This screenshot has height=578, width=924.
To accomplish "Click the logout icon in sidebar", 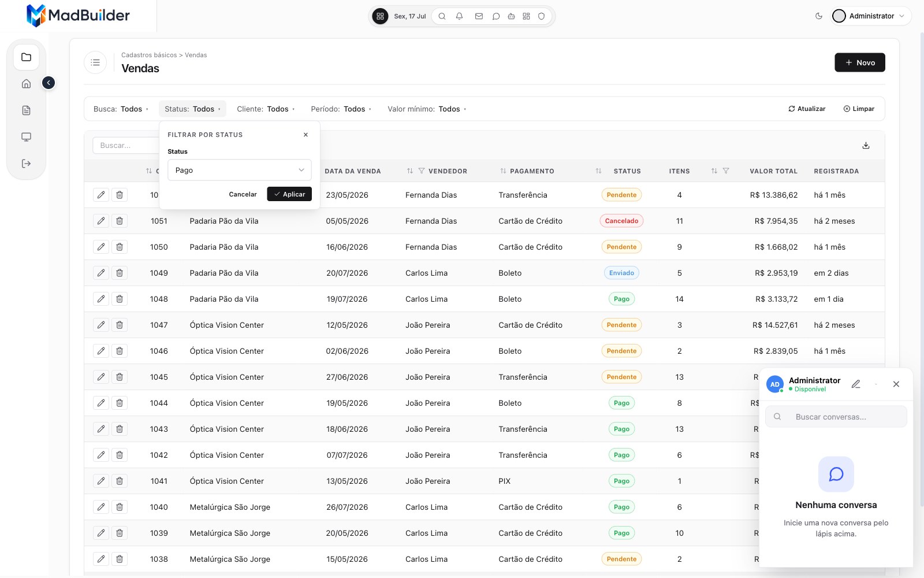I will coord(26,164).
